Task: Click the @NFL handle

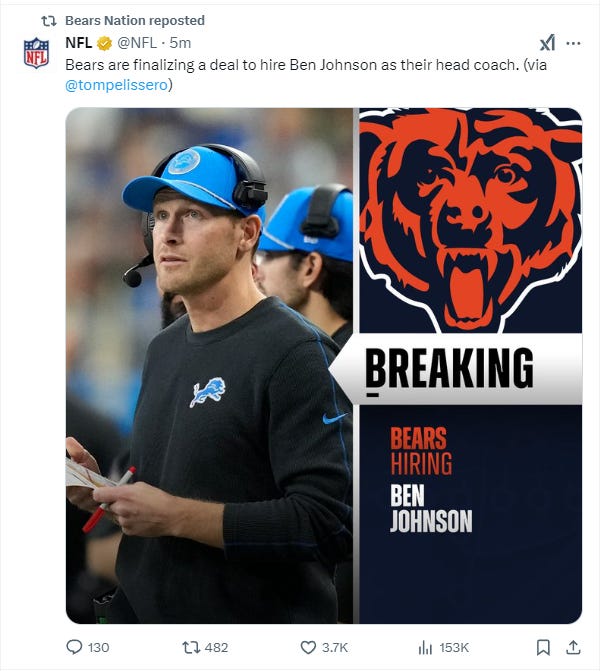Action: click(x=137, y=43)
